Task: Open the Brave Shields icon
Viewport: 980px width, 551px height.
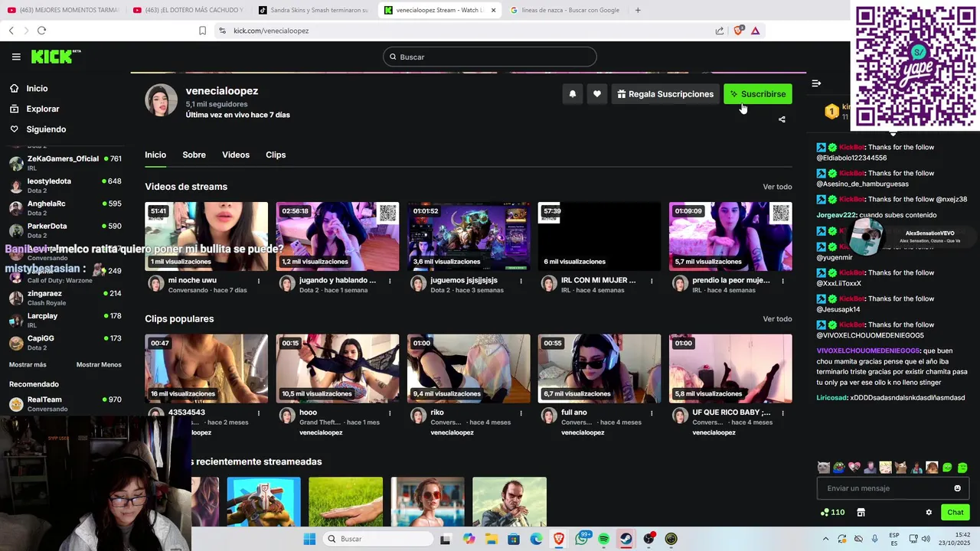Action: [738, 31]
